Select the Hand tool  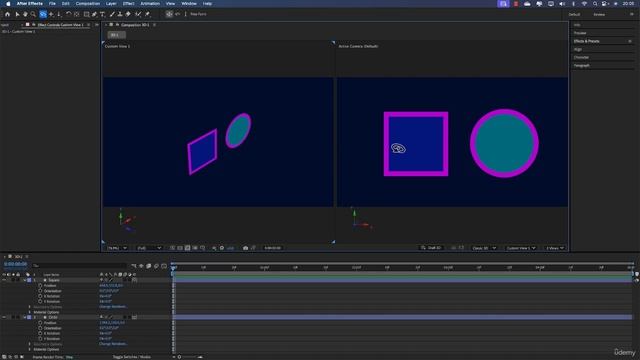point(25,14)
